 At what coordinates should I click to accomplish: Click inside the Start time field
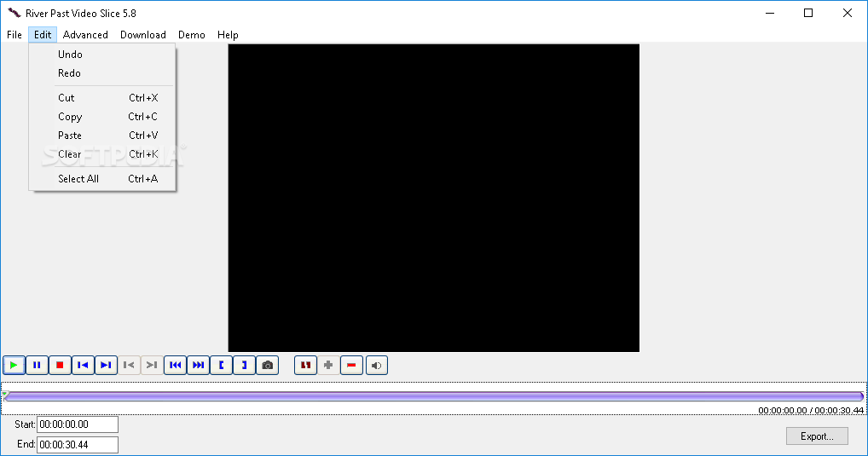coord(78,424)
